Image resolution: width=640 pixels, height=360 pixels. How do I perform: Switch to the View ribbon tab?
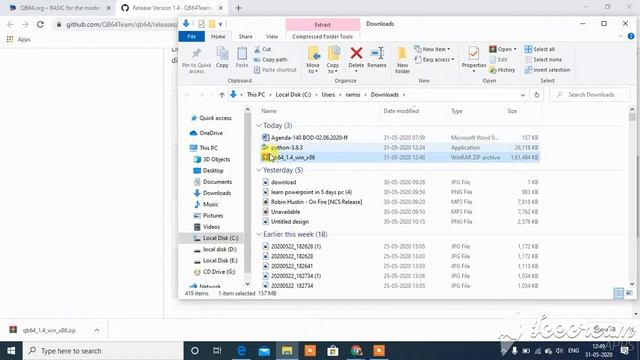click(x=271, y=36)
